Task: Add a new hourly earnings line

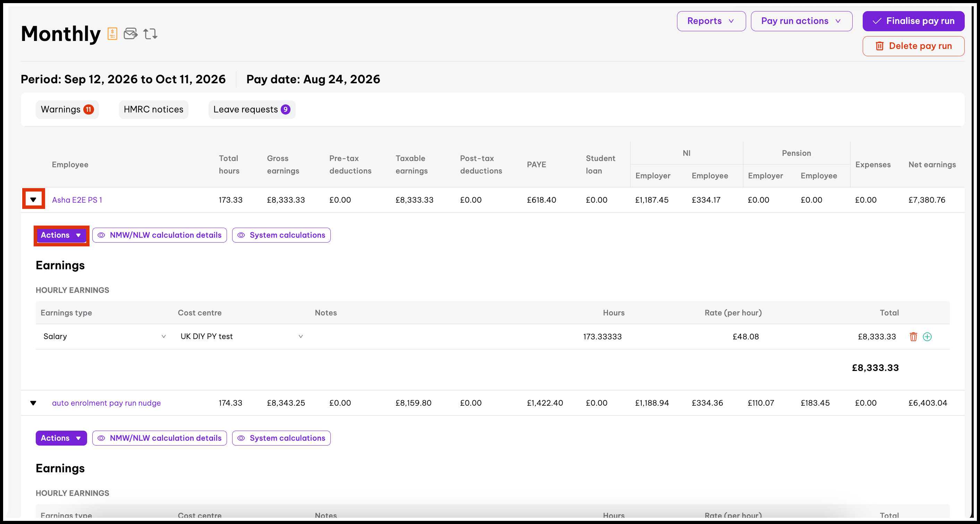Action: pos(927,336)
